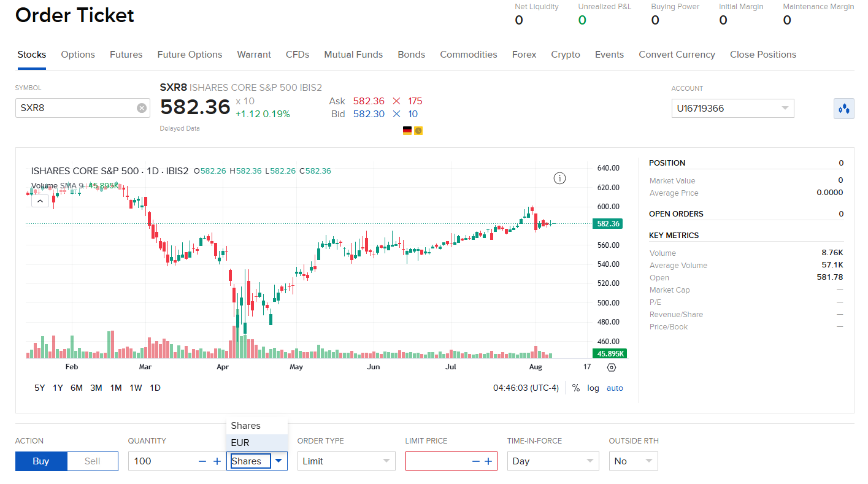Click the candlestick chart toggle button
The height and width of the screenshot is (484, 868).
coord(844,109)
